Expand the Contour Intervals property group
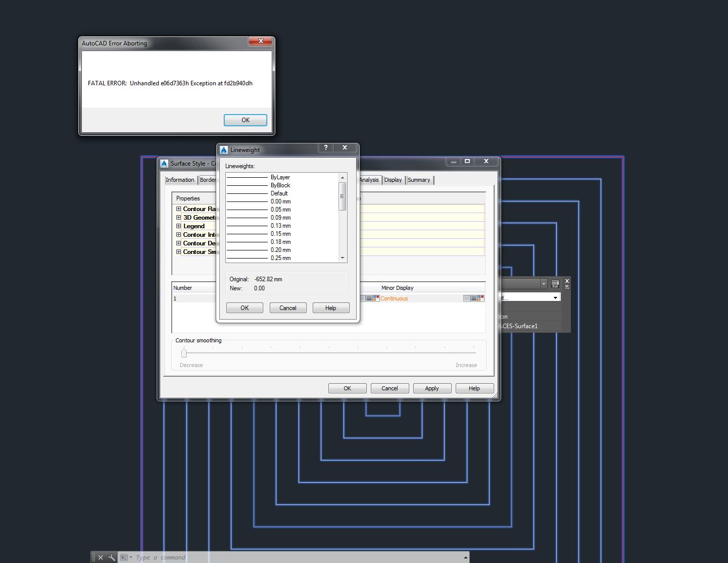 coord(178,234)
